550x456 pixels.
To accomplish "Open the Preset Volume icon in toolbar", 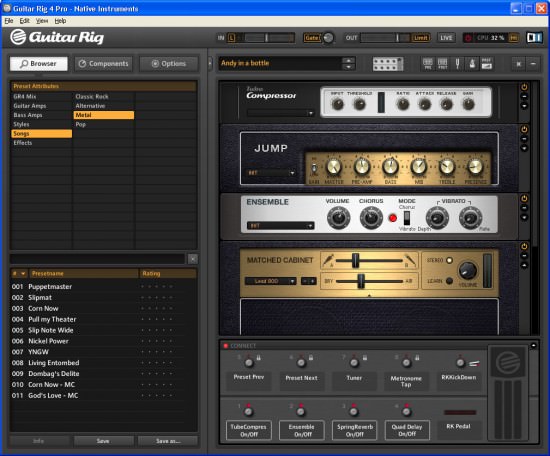I will pos(487,63).
